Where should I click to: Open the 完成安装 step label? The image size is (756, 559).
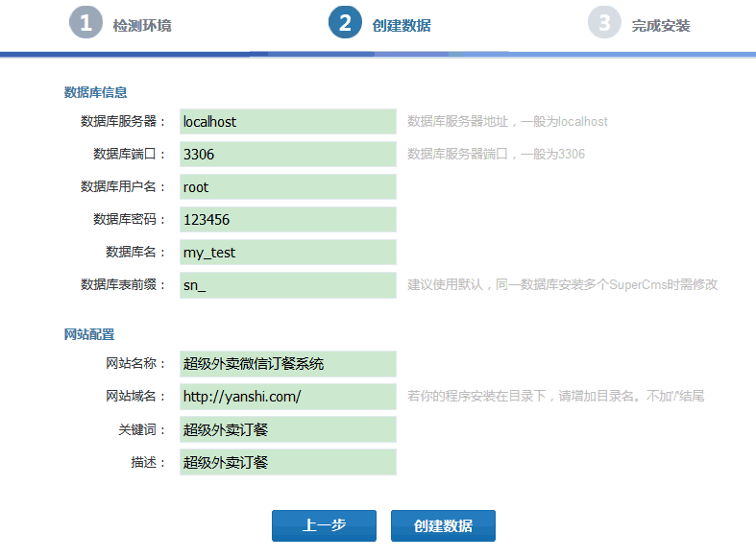[x=661, y=26]
